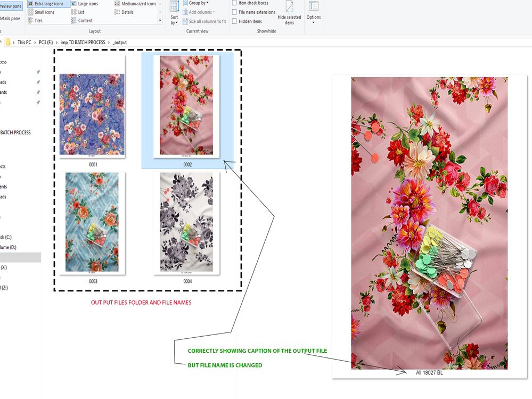Expand chevron after This PC breadcrumb
The image size is (532, 399).
(x=35, y=43)
